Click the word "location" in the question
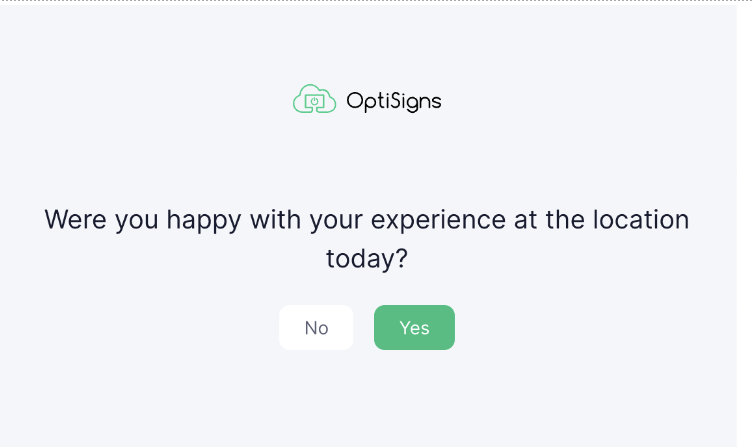 (640, 219)
